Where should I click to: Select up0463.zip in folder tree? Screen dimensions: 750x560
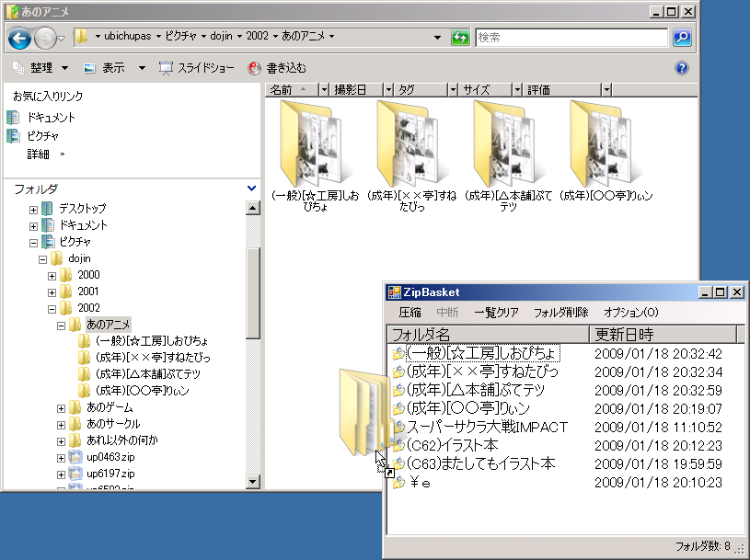coord(110,457)
